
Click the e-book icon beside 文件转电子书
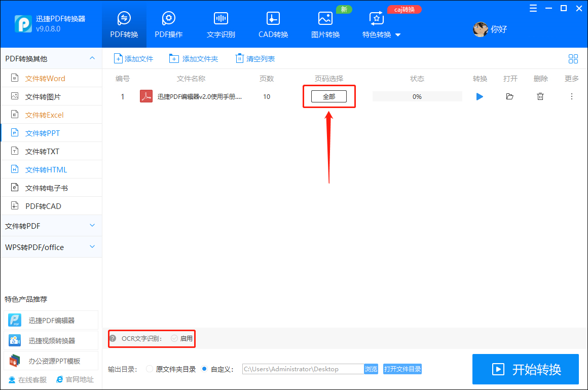[x=15, y=187]
